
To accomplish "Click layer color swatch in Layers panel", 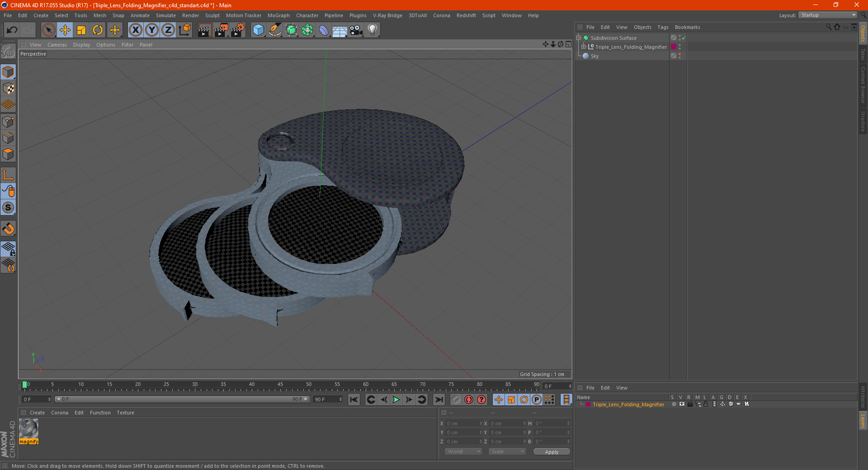I will [588, 404].
